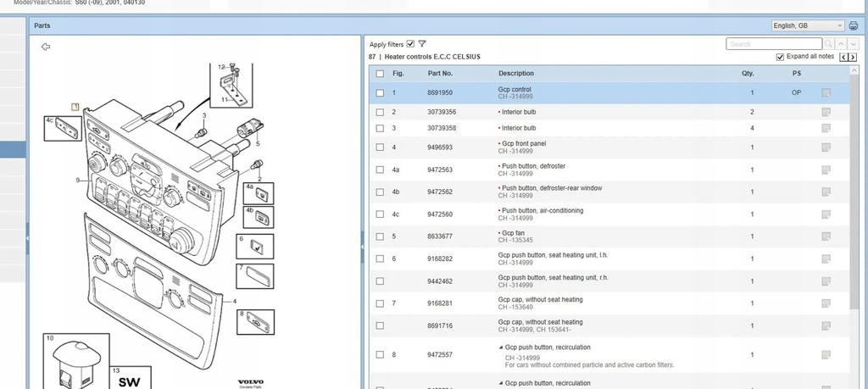The height and width of the screenshot is (389, 868).
Task: Select diagram callout box 4c
Action: pyautogui.click(x=63, y=128)
